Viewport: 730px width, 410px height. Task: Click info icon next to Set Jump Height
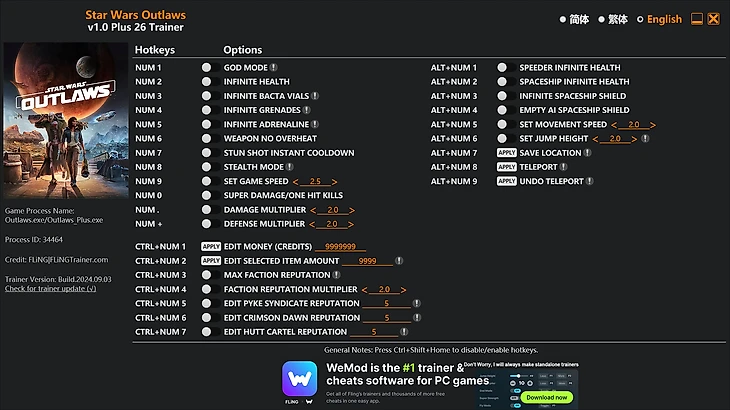click(645, 138)
